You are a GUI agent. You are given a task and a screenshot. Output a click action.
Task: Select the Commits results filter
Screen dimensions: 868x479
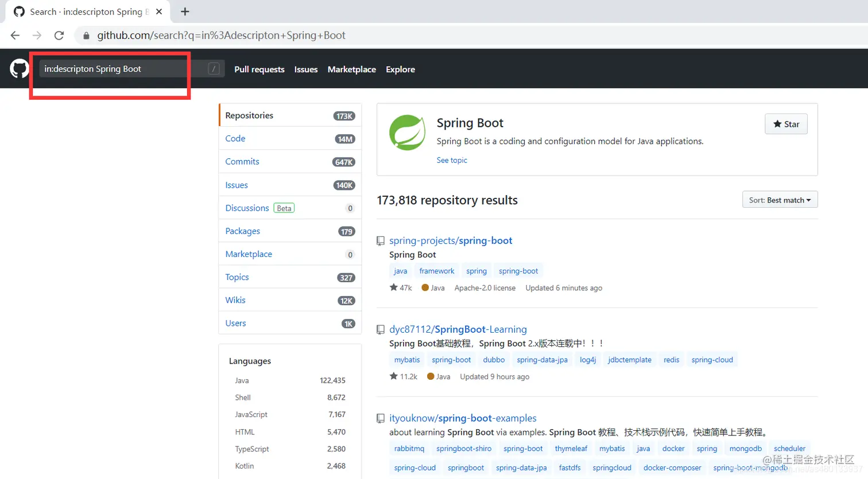(242, 162)
